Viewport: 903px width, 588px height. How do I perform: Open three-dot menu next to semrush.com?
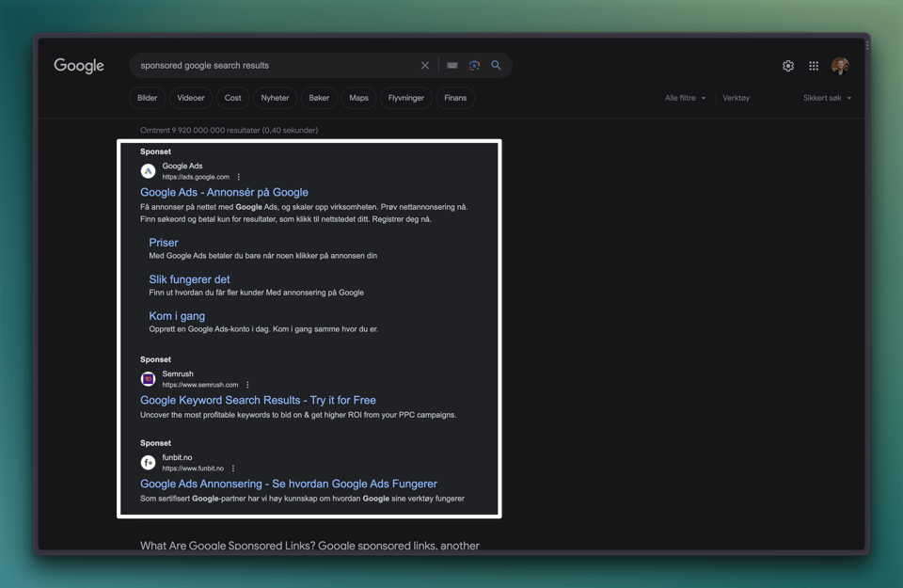247,385
